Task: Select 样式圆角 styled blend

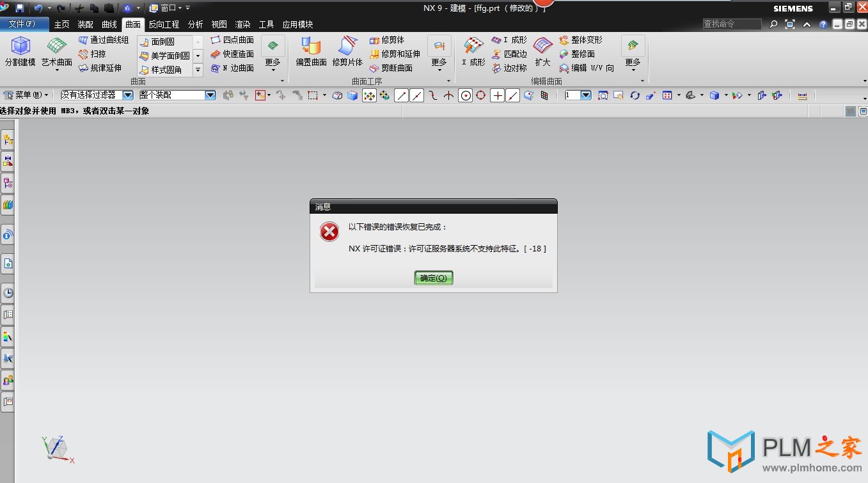Action: click(161, 70)
